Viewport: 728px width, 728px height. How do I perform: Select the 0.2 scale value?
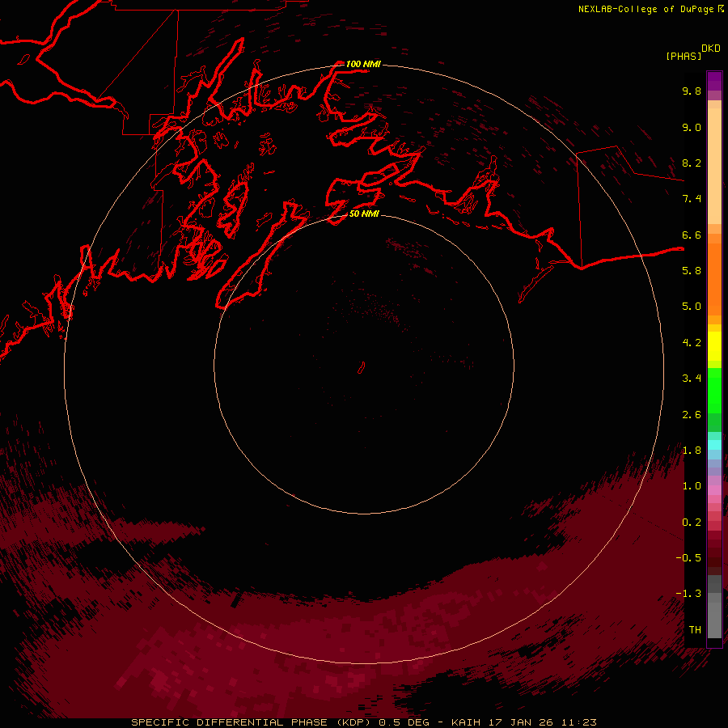tap(692, 523)
